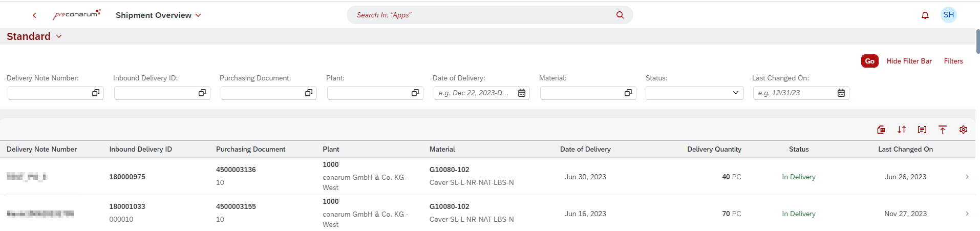Viewport: 980px width, 231px height.
Task: Expand the Shipment Overview title menu
Action: tap(198, 15)
